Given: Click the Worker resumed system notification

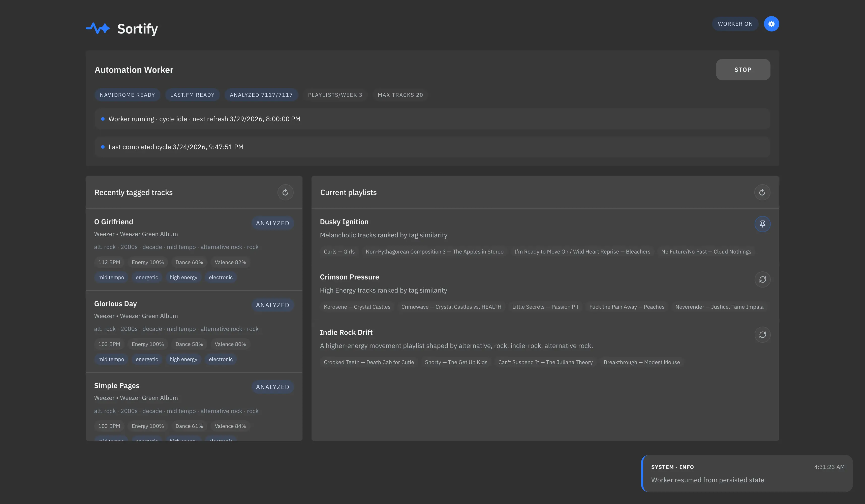Looking at the screenshot, I should pyautogui.click(x=747, y=474).
